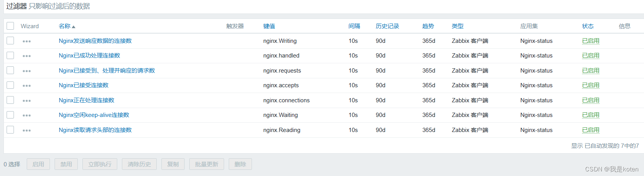Open wizard menu for nginx.Writing row
This screenshot has width=644, height=176.
pos(26,41)
